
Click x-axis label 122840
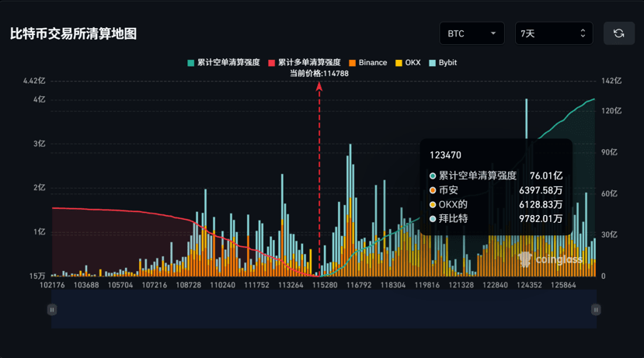[496, 285]
